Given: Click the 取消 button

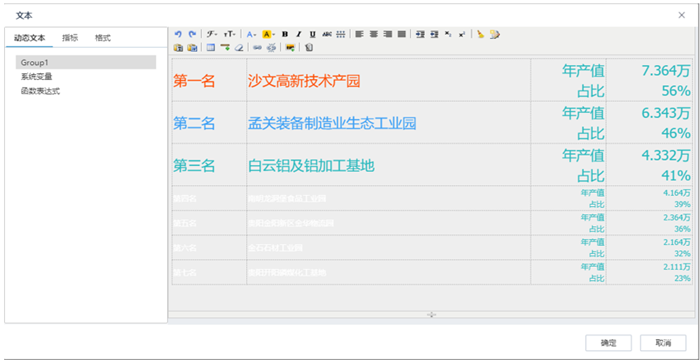Looking at the screenshot, I should point(663,343).
